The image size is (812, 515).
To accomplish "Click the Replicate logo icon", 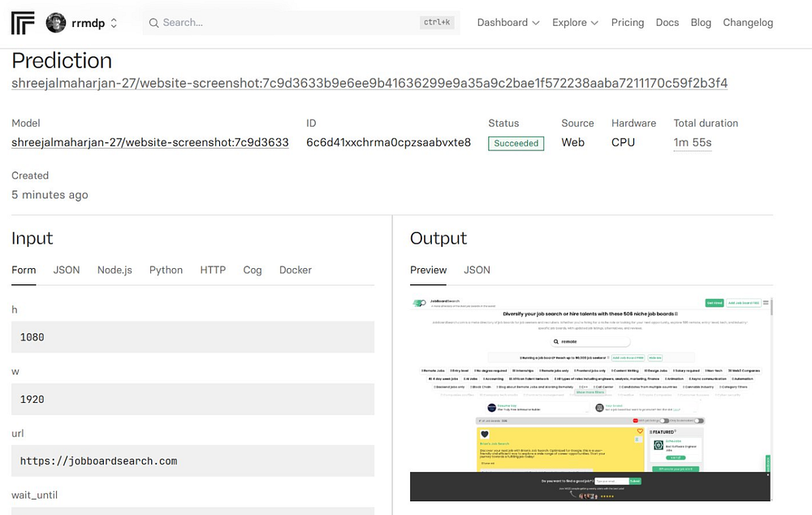I will pos(23,23).
